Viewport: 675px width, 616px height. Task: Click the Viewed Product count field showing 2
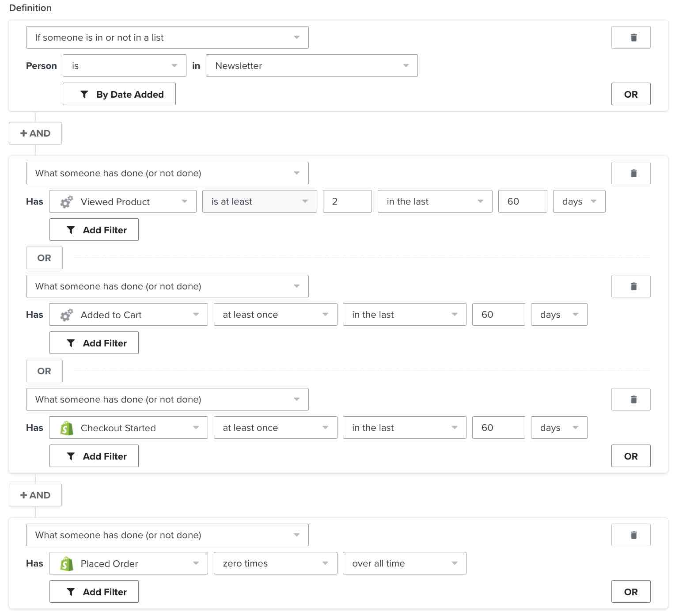[347, 202]
